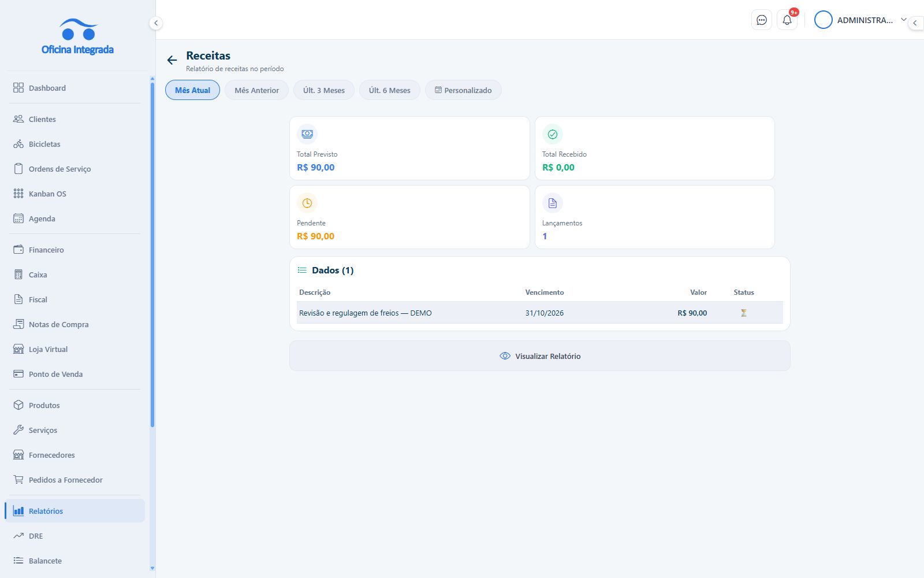Click the Total Previsto money icon
The width and height of the screenshot is (924, 578).
(x=307, y=134)
